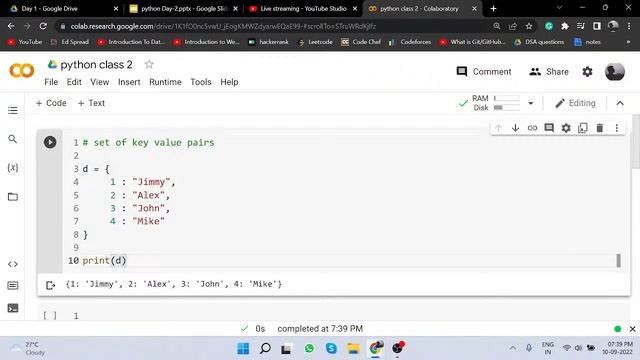This screenshot has width=640, height=360.
Task: Move cell down with arrow icon
Action: click(x=515, y=128)
